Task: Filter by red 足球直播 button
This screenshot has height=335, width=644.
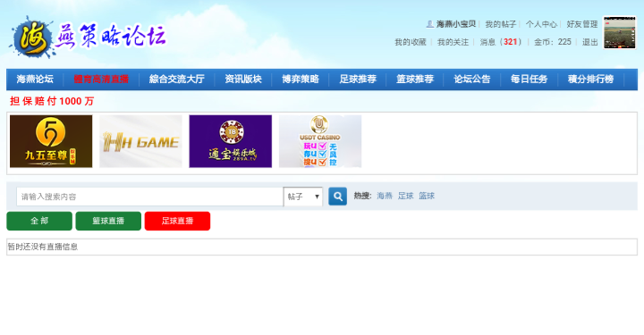Action: point(177,221)
